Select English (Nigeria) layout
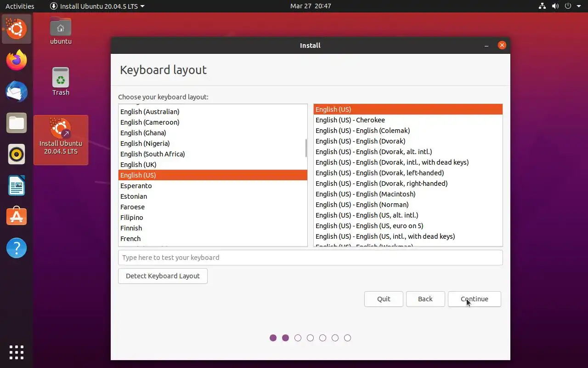 tap(213, 144)
